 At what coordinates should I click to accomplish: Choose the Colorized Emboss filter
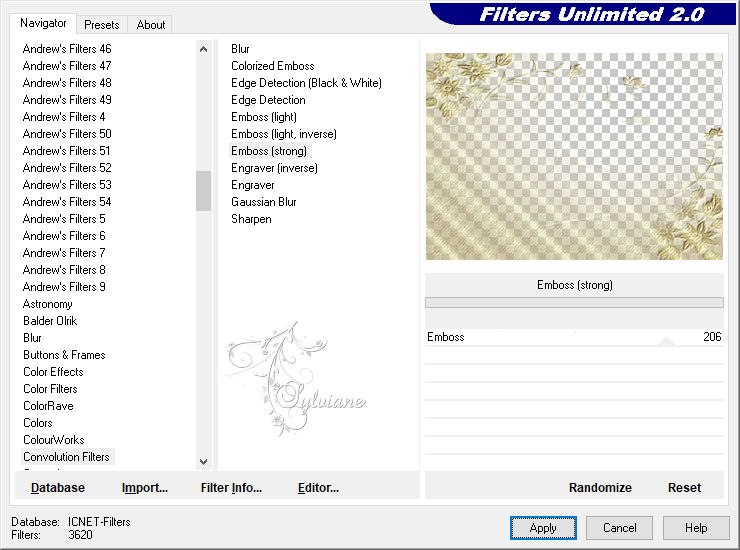point(273,66)
